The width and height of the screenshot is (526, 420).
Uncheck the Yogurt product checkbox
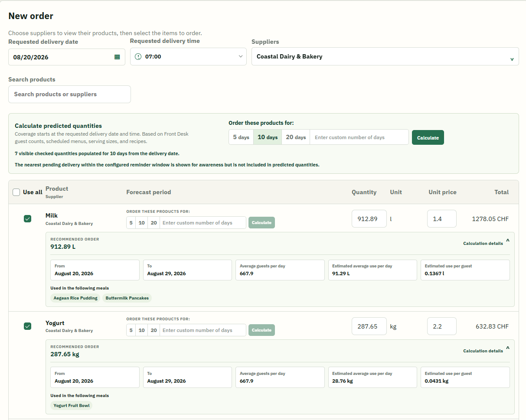(27, 326)
